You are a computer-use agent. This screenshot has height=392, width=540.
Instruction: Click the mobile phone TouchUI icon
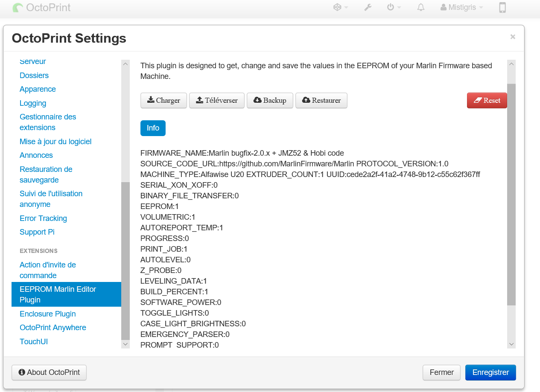point(502,7)
